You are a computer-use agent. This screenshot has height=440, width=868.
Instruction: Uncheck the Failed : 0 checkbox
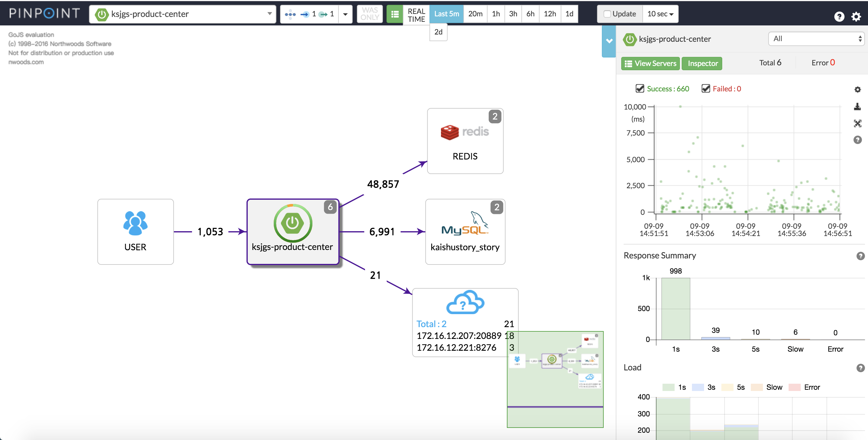pyautogui.click(x=706, y=88)
